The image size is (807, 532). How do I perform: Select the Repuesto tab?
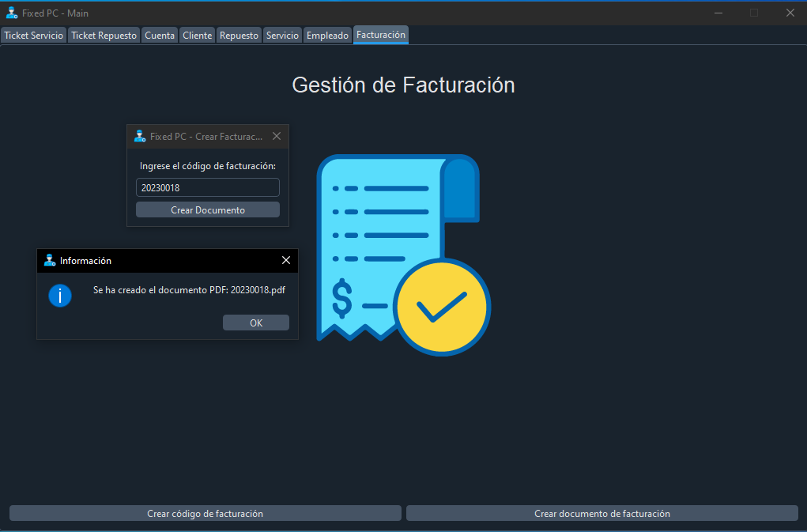click(x=239, y=35)
